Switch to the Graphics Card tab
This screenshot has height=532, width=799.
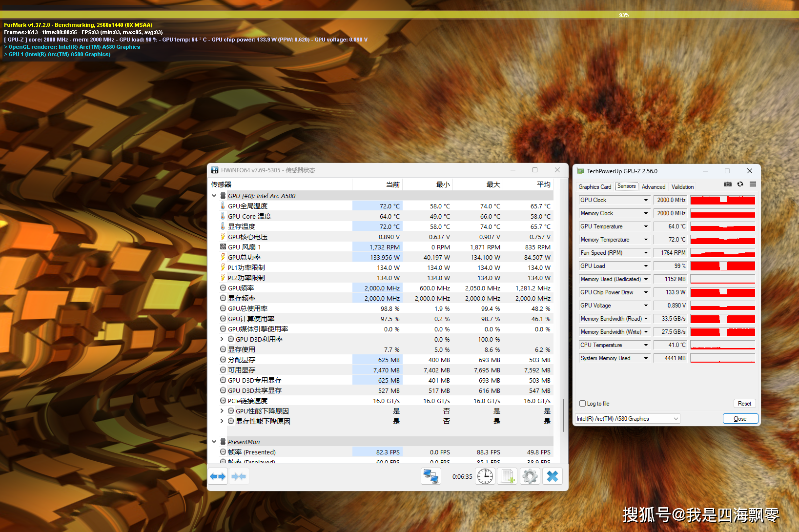tap(594, 187)
